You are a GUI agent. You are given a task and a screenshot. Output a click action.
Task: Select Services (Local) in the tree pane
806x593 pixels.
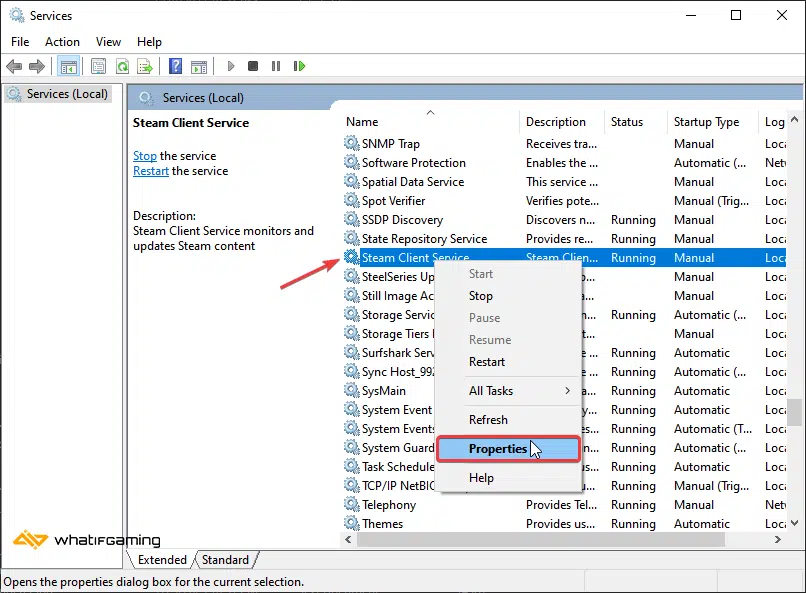click(67, 94)
